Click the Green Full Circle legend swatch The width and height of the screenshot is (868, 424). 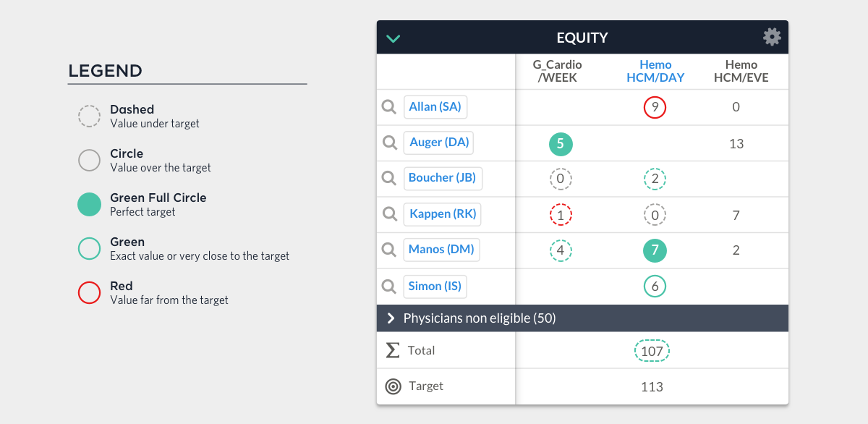89,205
